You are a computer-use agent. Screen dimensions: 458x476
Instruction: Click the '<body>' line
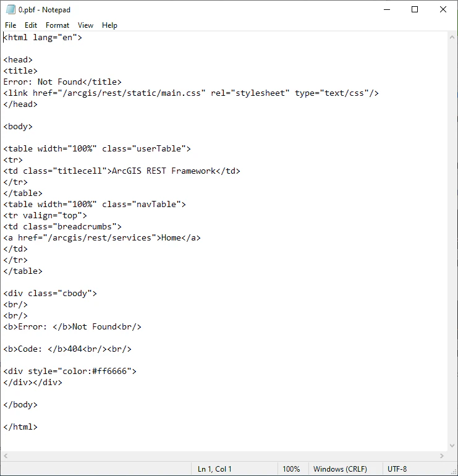point(18,126)
